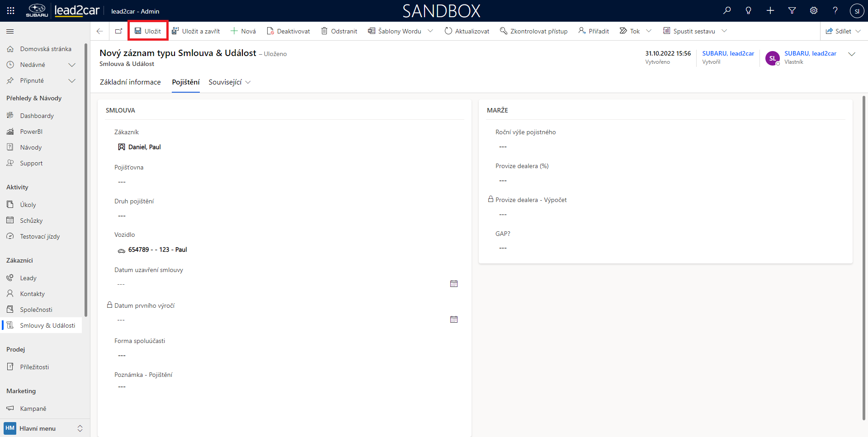Click the advanced find filter icon
Screen dimensions: 868x437
pyautogui.click(x=792, y=11)
